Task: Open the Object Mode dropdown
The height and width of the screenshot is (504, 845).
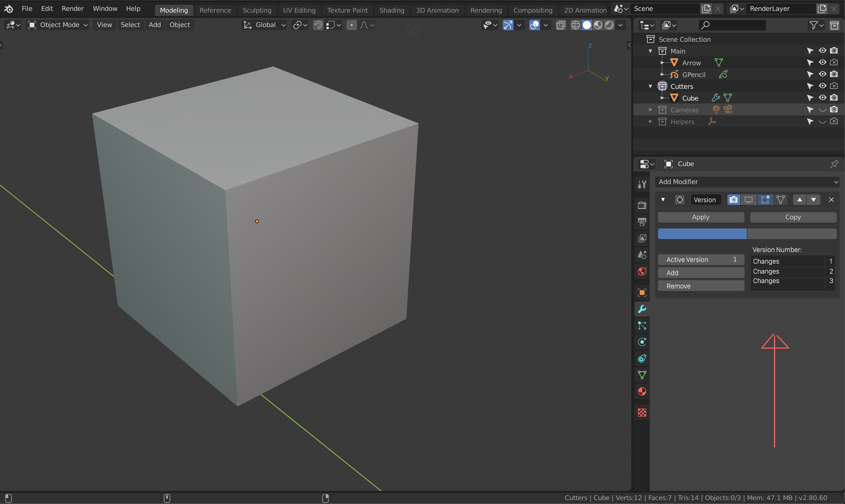Action: tap(58, 25)
